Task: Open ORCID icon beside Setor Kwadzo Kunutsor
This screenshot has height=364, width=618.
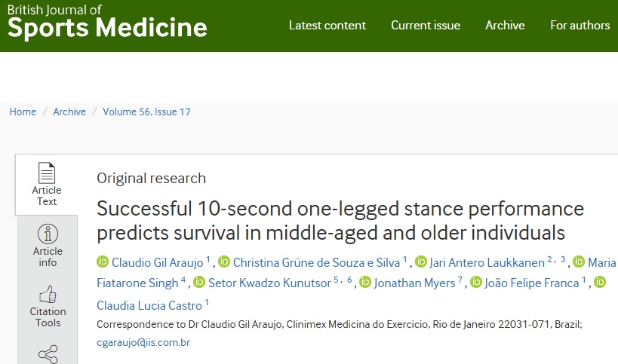Action: [199, 282]
